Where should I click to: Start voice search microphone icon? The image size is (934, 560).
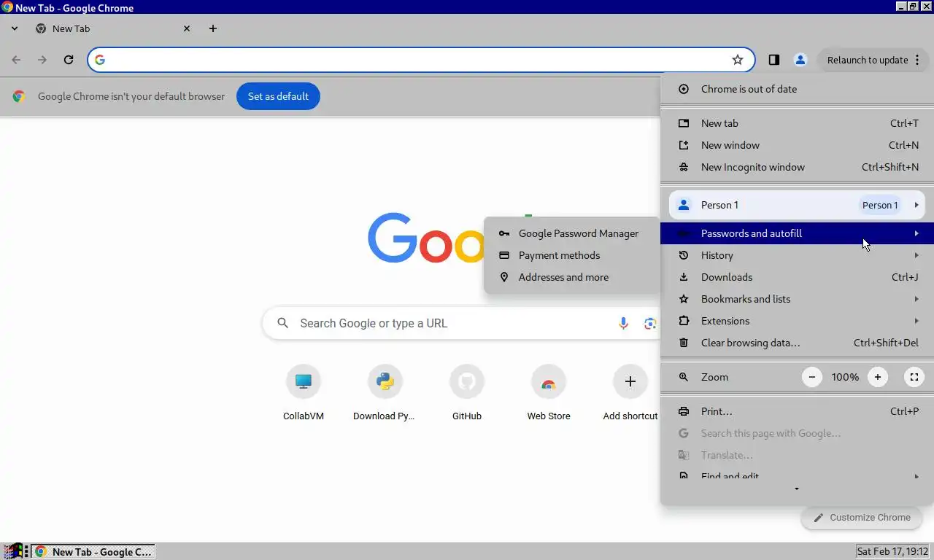click(x=623, y=323)
